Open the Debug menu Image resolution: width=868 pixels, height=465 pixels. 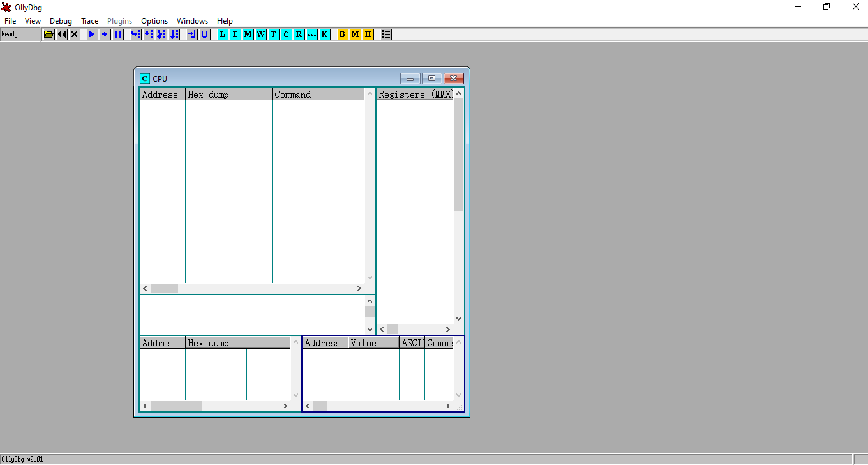click(61, 21)
